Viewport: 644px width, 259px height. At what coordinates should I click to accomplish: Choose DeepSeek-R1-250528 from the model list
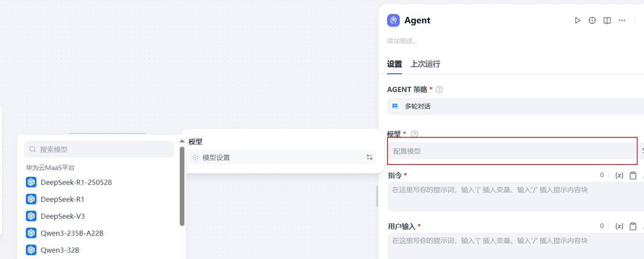pos(76,182)
